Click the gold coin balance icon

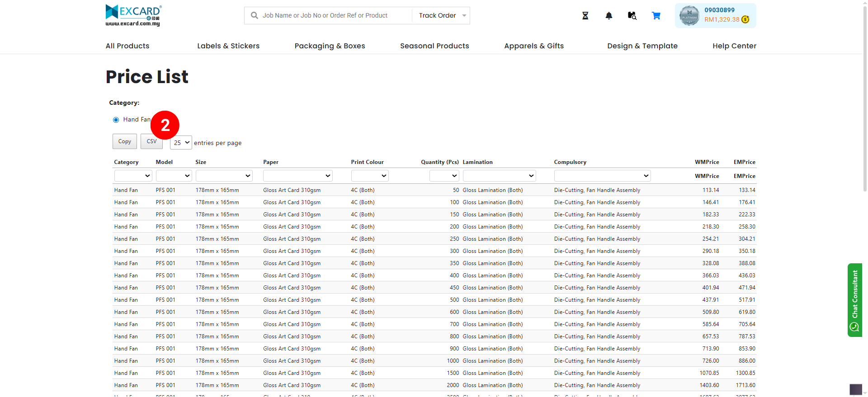coord(745,19)
